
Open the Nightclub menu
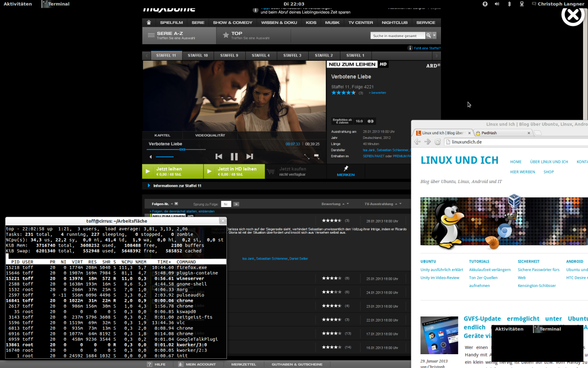395,23
